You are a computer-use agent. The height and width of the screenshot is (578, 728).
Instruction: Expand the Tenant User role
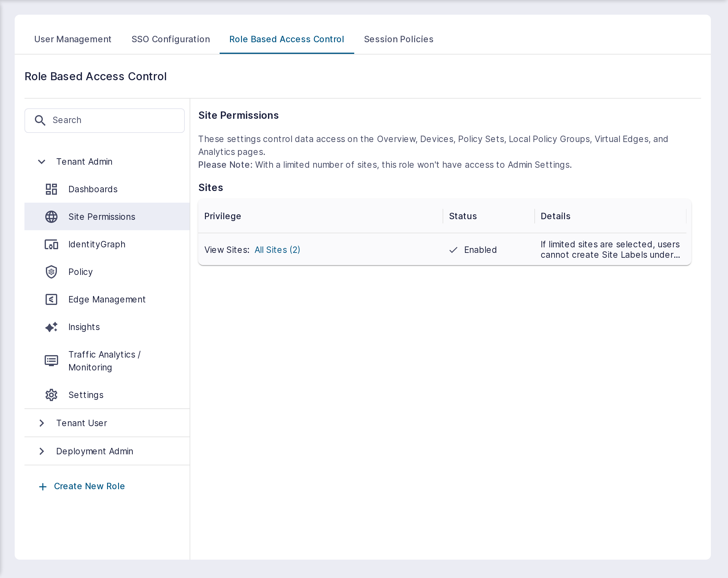point(42,423)
